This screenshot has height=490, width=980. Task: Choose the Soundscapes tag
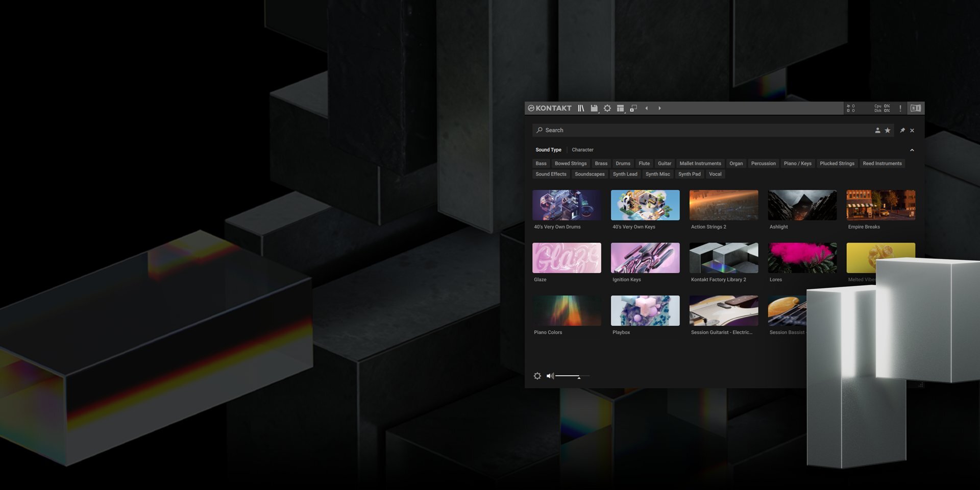[x=590, y=174]
